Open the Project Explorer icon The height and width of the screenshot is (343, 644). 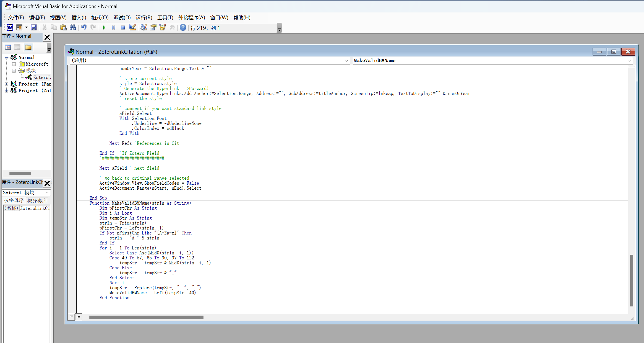click(x=144, y=27)
